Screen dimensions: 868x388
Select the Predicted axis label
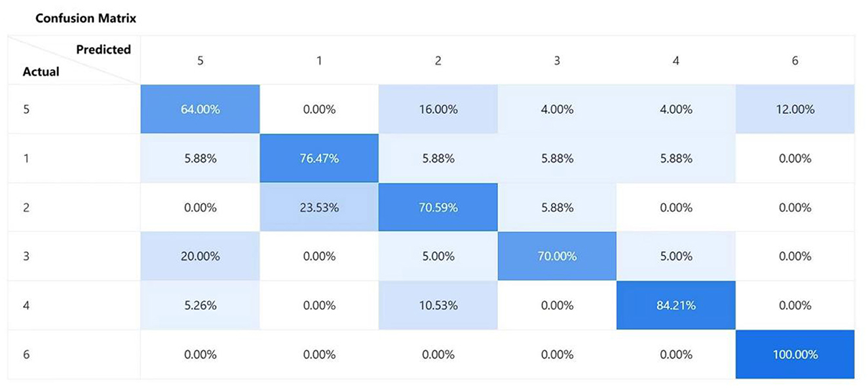(x=104, y=50)
